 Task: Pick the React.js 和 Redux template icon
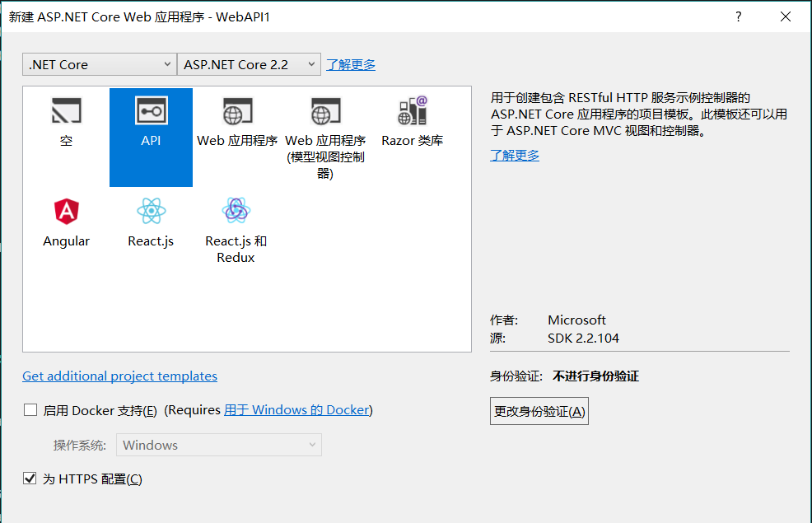click(x=236, y=210)
